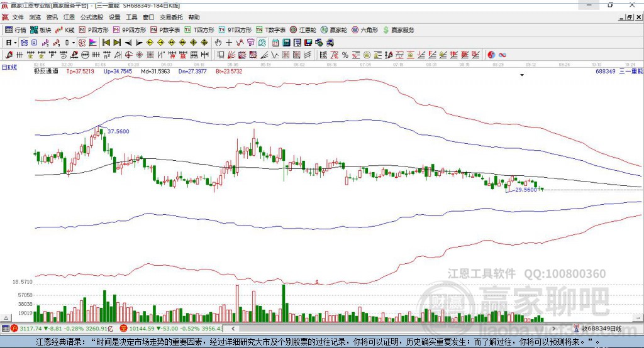Open the 工具 menu
Screen dimensions: 644x348
pyautogui.click(x=131, y=17)
